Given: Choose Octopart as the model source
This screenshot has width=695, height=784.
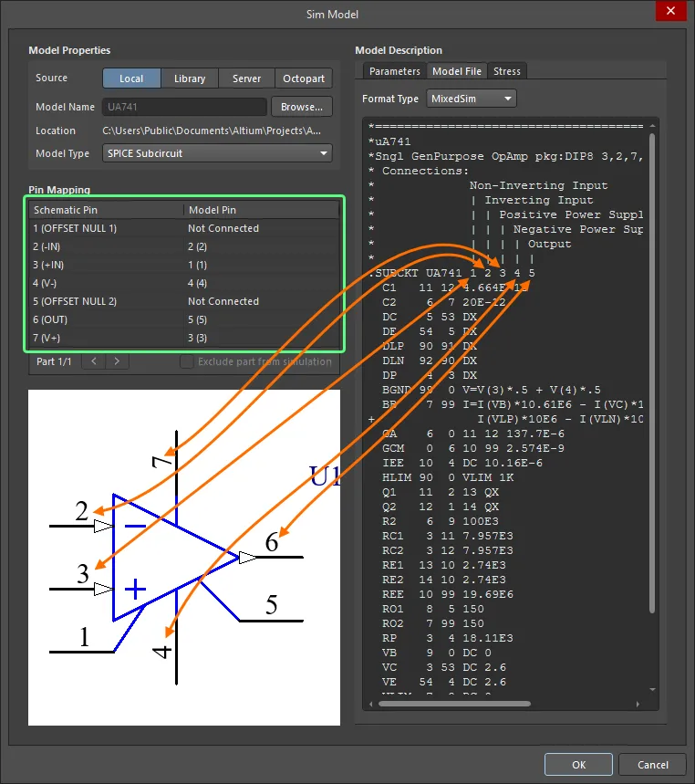Looking at the screenshot, I should pos(305,78).
